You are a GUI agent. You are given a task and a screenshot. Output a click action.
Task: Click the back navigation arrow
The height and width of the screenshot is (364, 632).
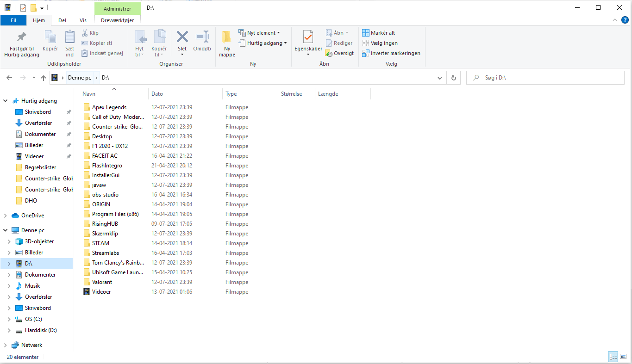pos(9,78)
